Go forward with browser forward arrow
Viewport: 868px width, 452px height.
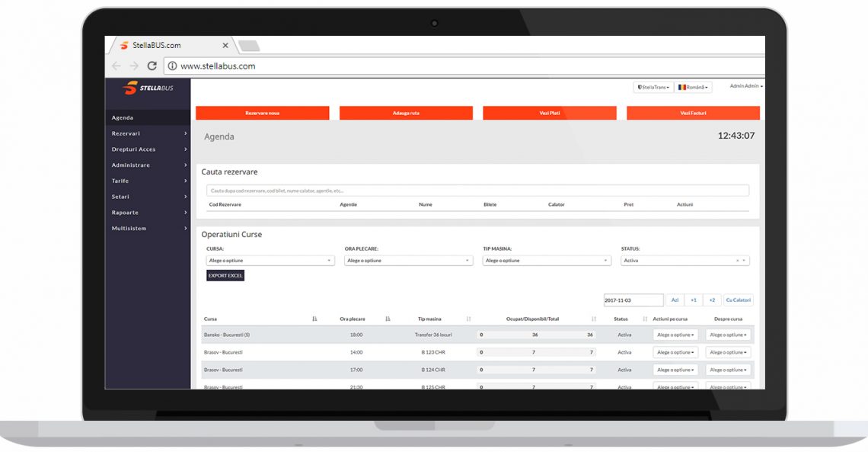pyautogui.click(x=134, y=66)
